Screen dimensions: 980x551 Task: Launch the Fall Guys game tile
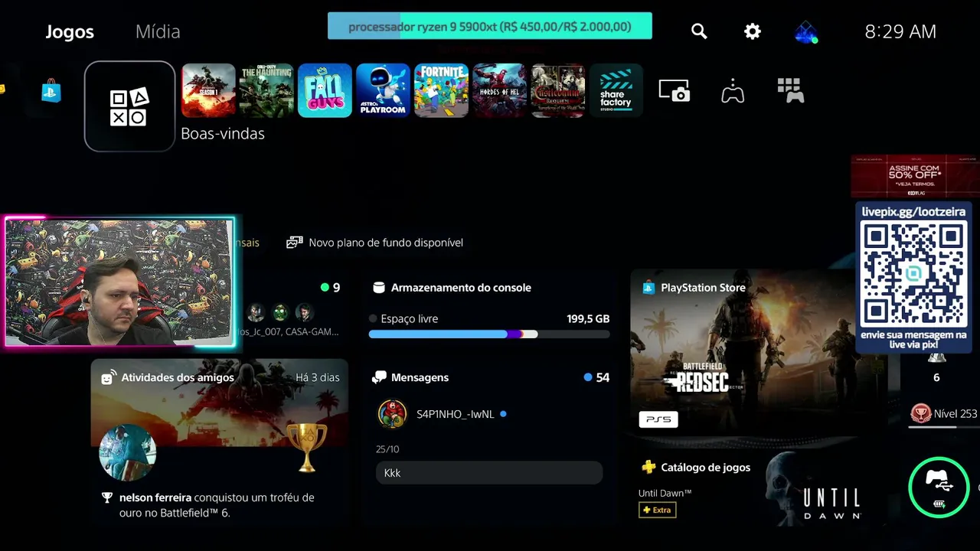tap(325, 90)
